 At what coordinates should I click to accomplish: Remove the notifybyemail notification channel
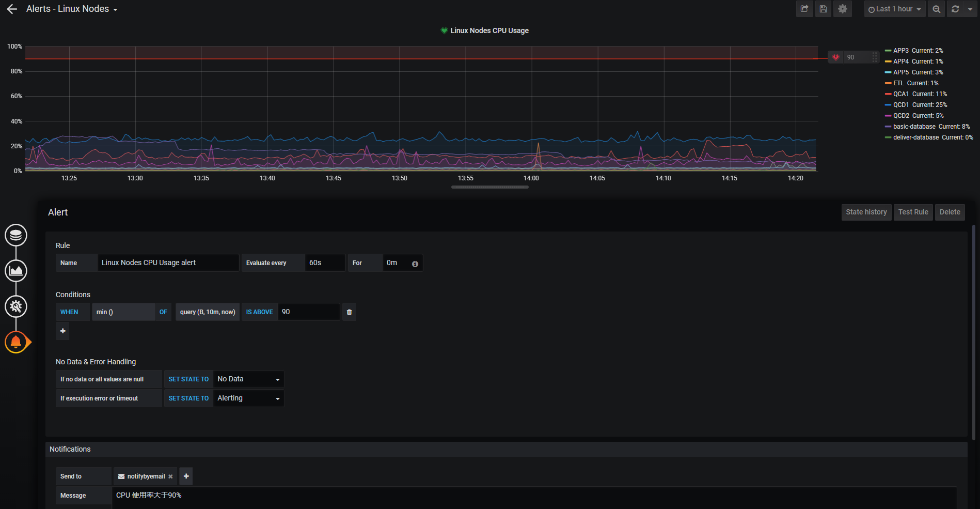click(170, 477)
